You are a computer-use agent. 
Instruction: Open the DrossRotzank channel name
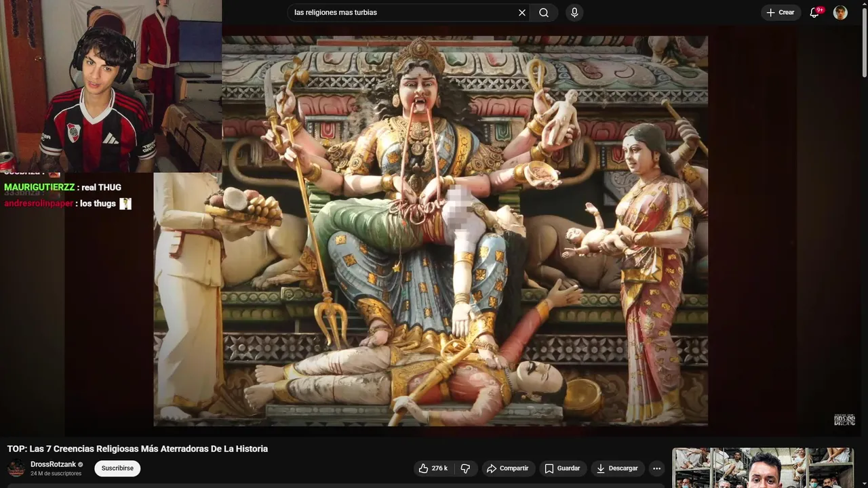(53, 464)
